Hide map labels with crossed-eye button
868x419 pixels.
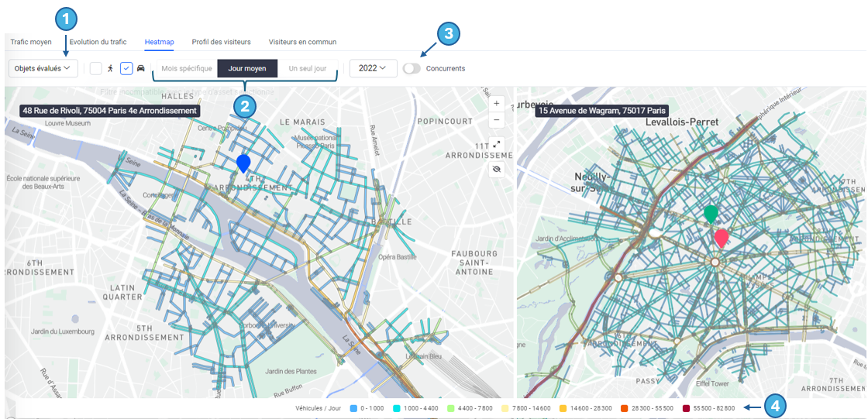point(497,169)
